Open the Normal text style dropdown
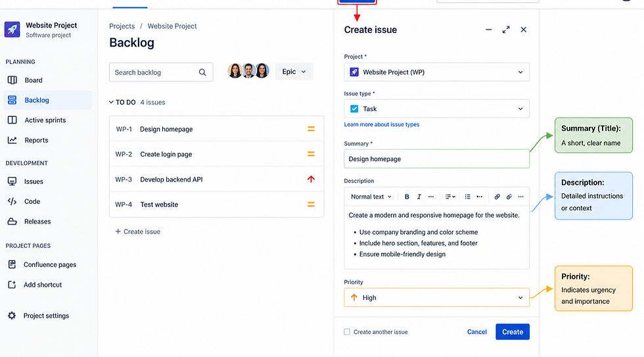The height and width of the screenshot is (357, 644). click(371, 197)
